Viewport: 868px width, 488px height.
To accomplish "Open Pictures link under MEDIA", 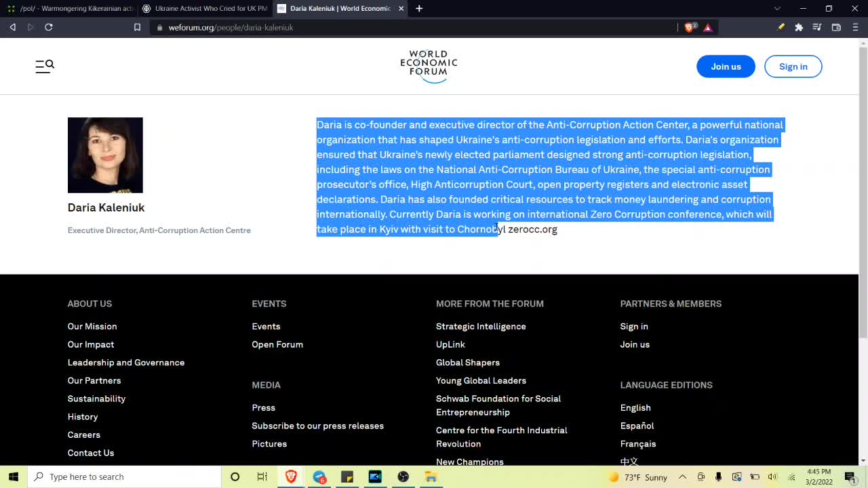I will [x=269, y=444].
